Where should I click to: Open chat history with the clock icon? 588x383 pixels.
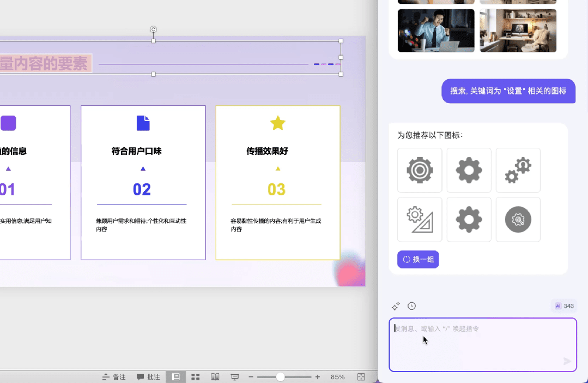click(x=411, y=306)
